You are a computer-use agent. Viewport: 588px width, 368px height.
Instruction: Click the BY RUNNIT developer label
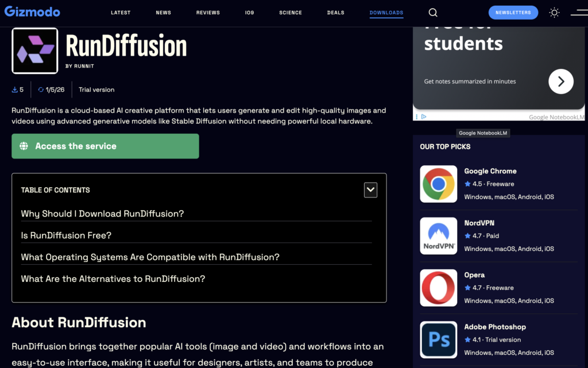tap(79, 66)
